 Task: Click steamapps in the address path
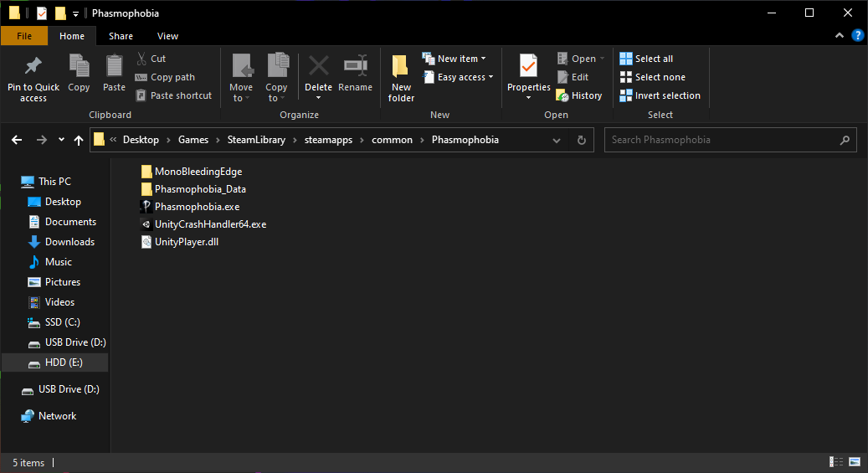[x=328, y=140]
